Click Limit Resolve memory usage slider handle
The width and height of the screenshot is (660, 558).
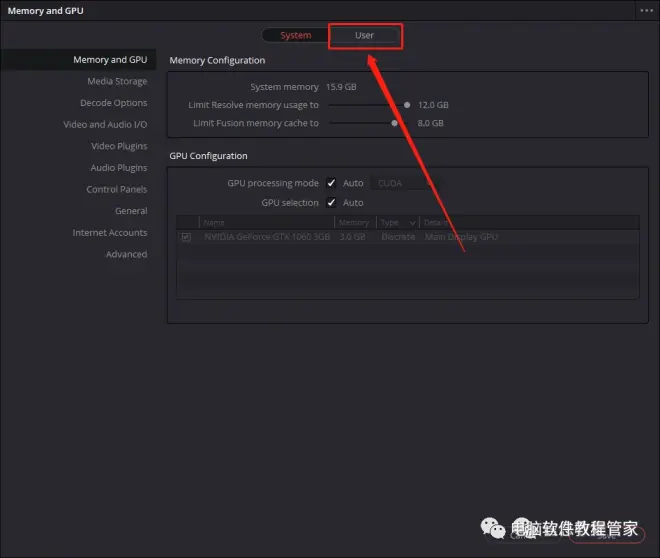coord(407,105)
